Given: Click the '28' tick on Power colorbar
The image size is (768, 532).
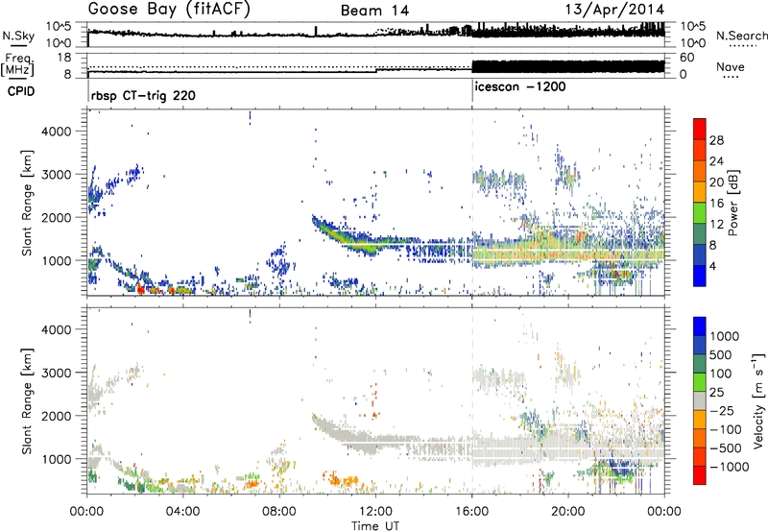Looking at the screenshot, I should tap(716, 140).
